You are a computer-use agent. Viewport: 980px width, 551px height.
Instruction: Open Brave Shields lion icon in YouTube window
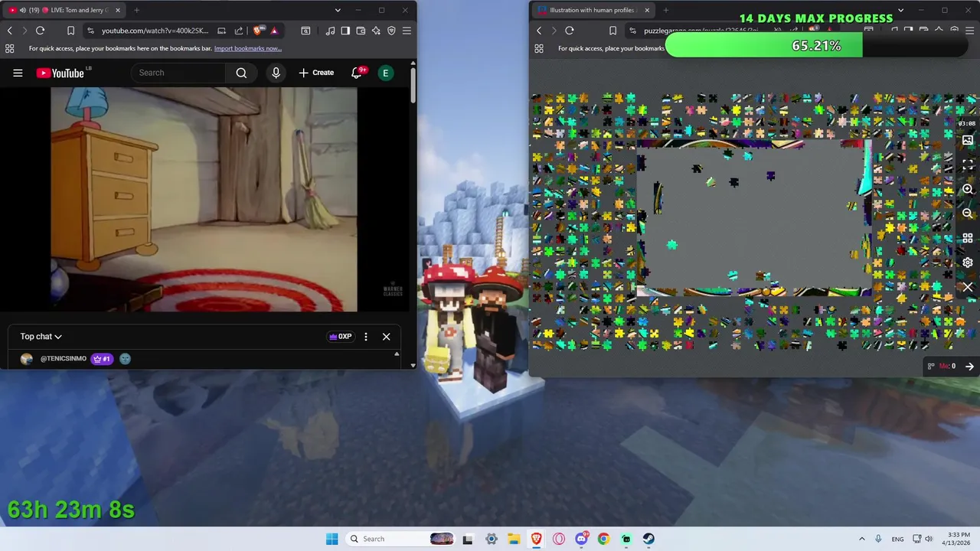(x=259, y=31)
